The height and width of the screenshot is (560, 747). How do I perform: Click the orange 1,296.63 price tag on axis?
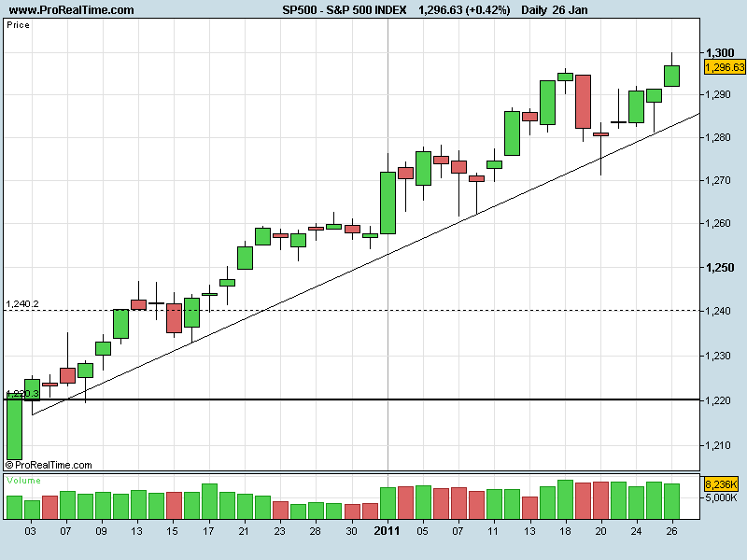click(x=725, y=67)
